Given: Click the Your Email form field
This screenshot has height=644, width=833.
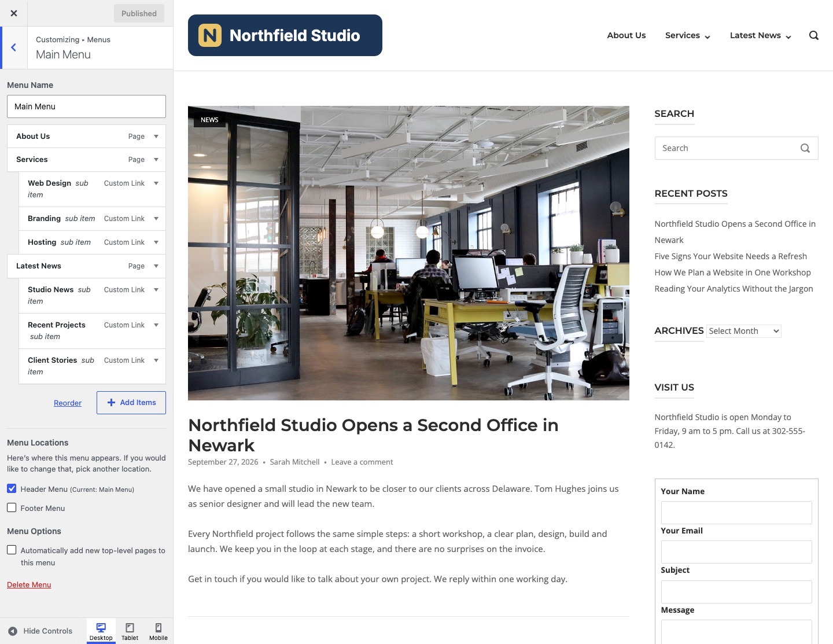Looking at the screenshot, I should [736, 552].
